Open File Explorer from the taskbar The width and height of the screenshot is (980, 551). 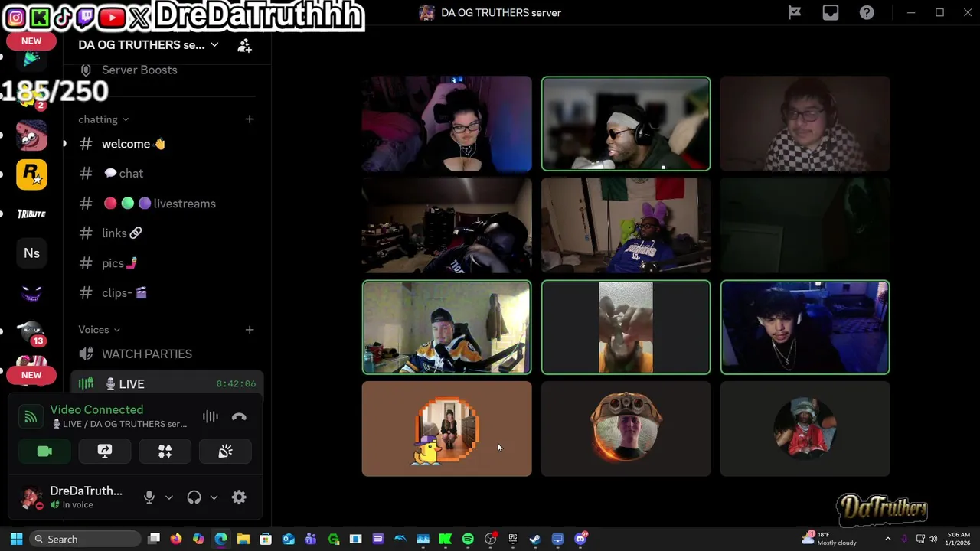243,540
